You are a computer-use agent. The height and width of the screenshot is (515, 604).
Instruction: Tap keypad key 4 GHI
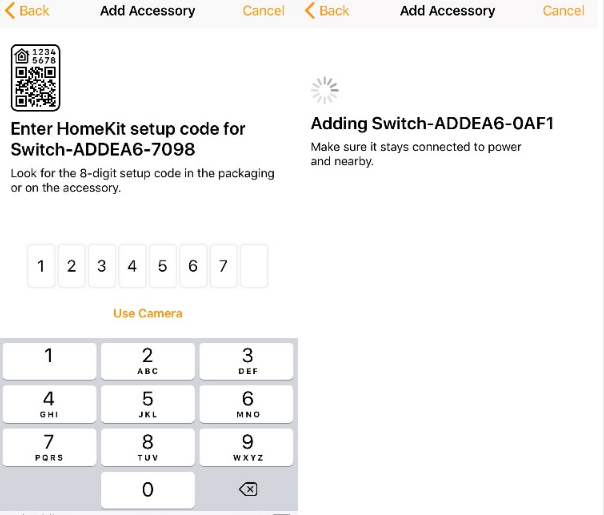(x=49, y=404)
